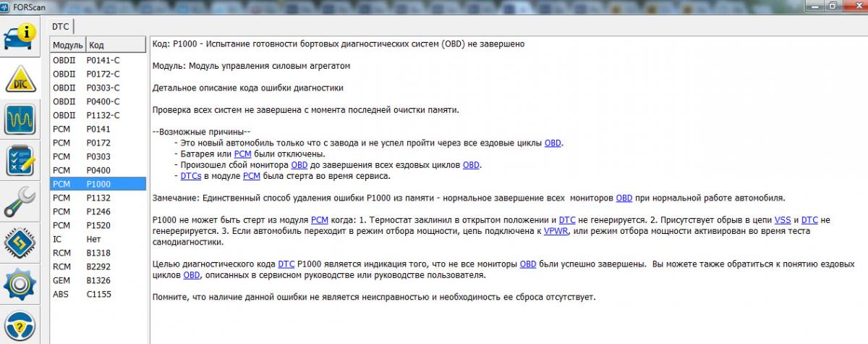The height and width of the screenshot is (344, 868).
Task: Open OBD link after 'циклов' in last paragraph
Action: tap(192, 275)
